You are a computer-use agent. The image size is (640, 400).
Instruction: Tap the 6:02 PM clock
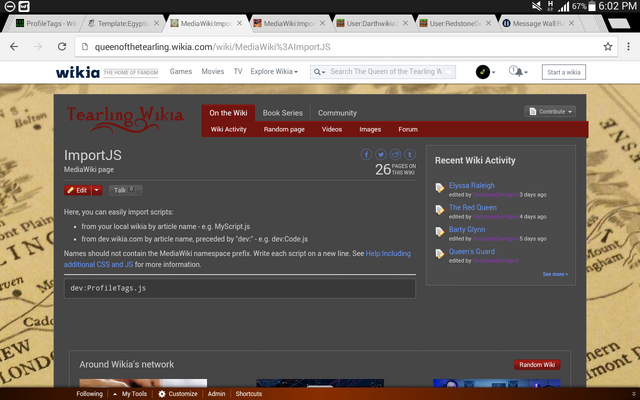(x=617, y=6)
